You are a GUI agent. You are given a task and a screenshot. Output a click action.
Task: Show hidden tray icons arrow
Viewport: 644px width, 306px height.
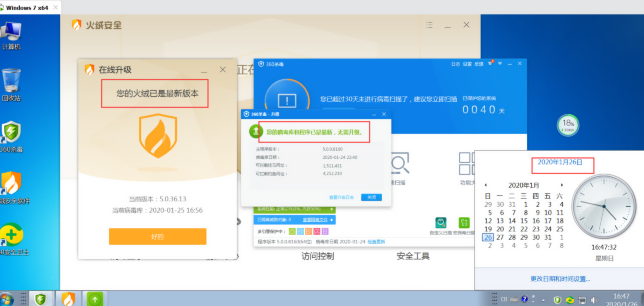543,300
